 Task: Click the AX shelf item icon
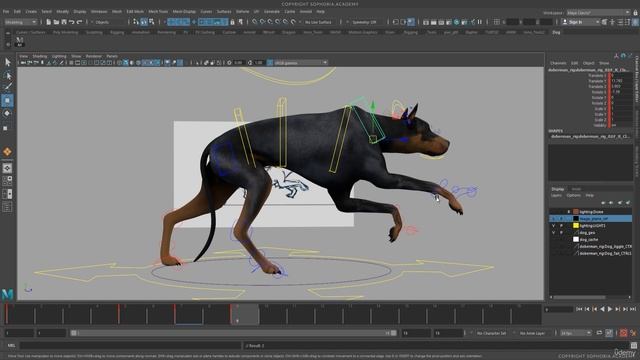point(19,42)
